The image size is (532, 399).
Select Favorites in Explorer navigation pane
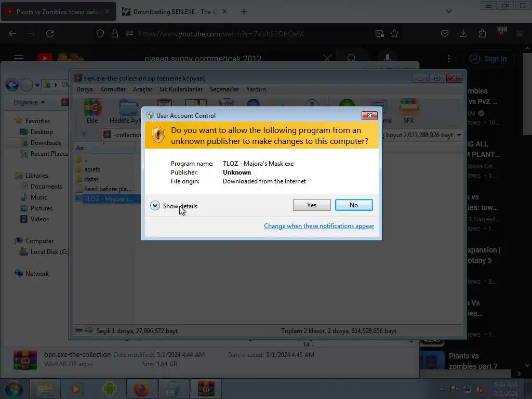pos(33,121)
